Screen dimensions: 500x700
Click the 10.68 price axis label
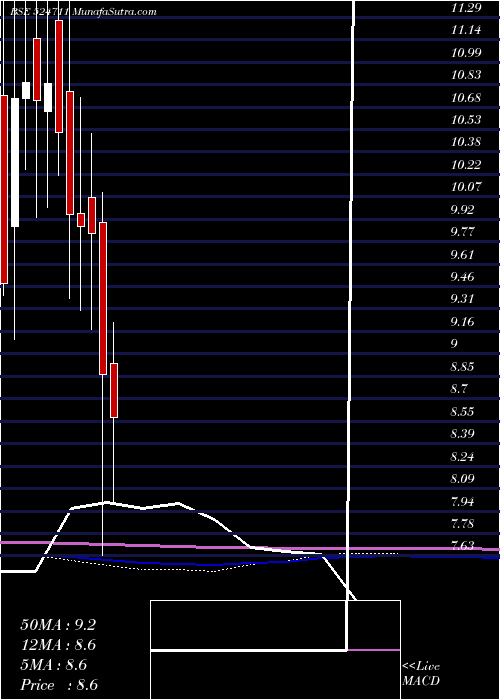466,97
